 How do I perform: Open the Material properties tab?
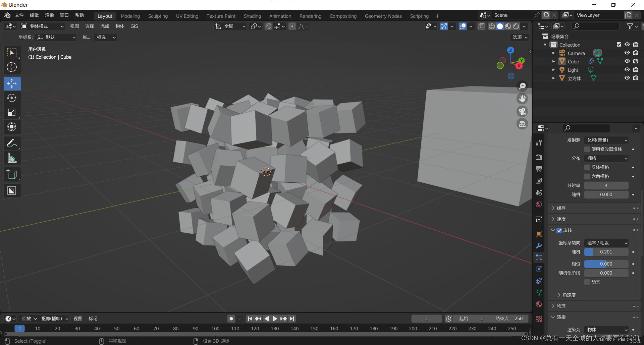539,304
